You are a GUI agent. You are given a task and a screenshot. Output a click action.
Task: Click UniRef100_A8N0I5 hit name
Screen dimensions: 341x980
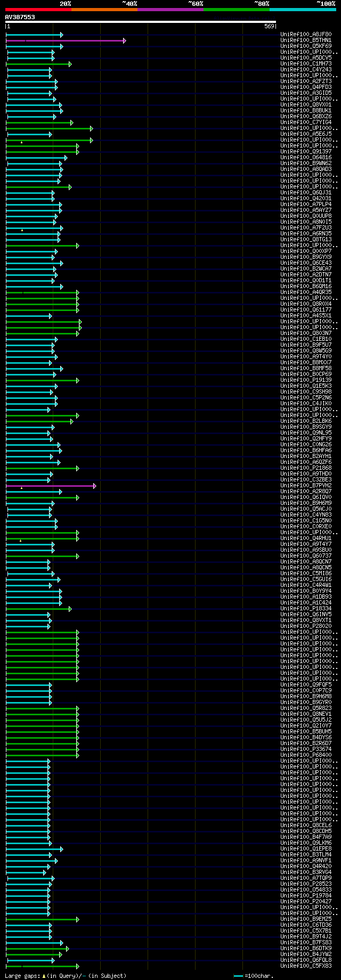pyautogui.click(x=306, y=222)
